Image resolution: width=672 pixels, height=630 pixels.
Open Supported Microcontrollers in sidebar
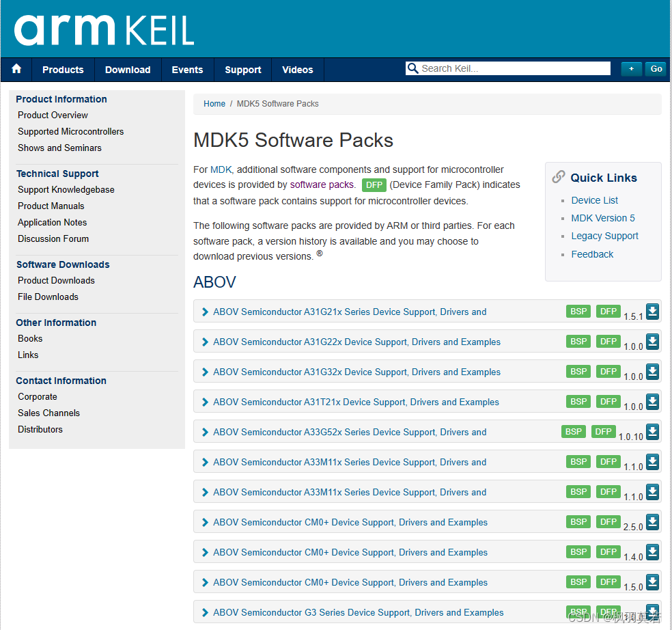coord(71,131)
